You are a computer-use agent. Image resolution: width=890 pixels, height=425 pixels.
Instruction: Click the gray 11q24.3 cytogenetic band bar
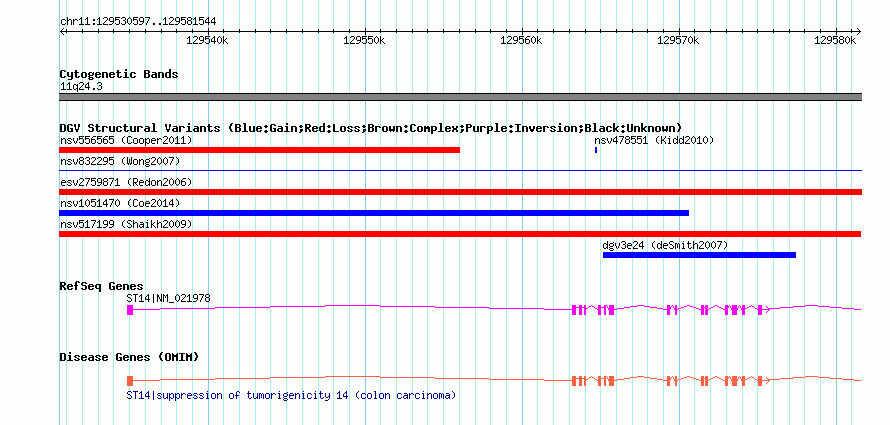coord(460,97)
